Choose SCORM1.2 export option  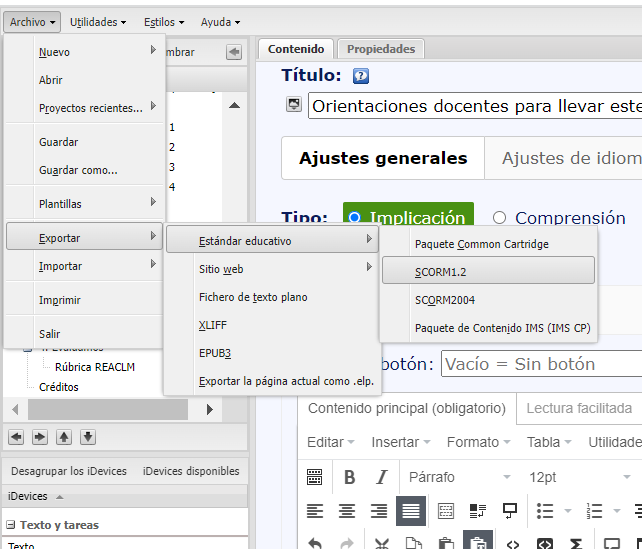488,271
